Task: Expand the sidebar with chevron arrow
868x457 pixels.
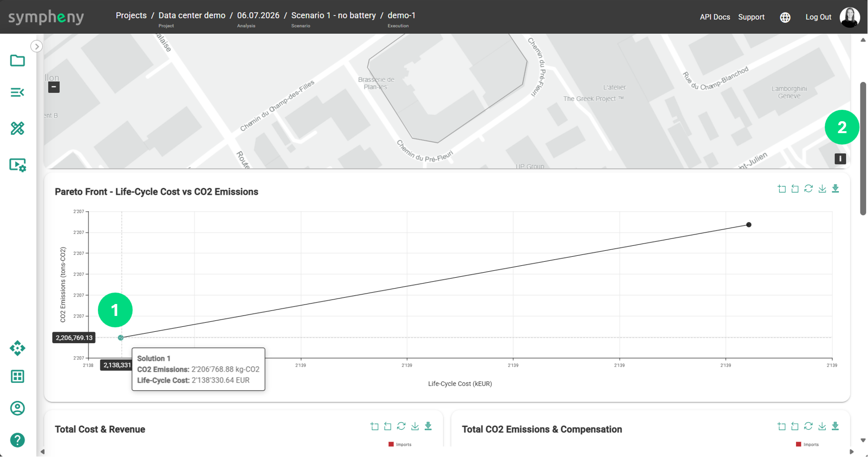Action: coord(36,46)
